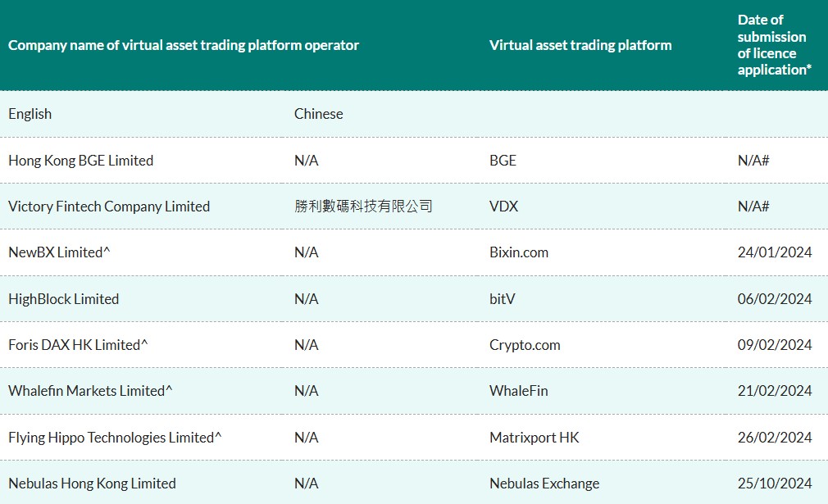The width and height of the screenshot is (828, 504).
Task: Click the Company name column header
Action: pos(184,45)
